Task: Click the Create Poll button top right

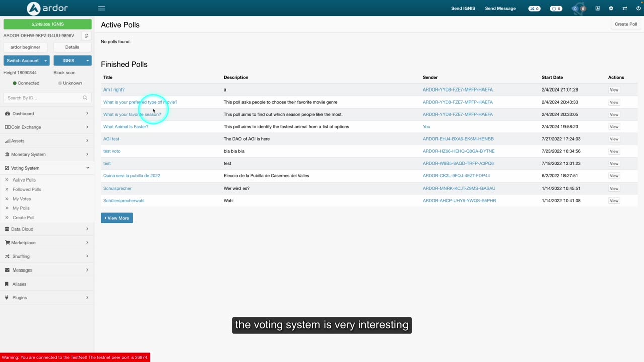Action: tap(626, 24)
